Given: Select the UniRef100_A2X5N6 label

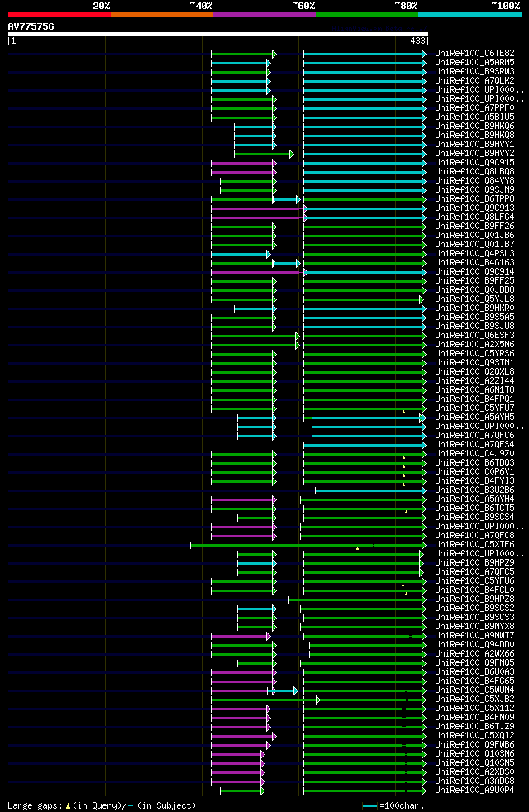Looking at the screenshot, I should [474, 344].
